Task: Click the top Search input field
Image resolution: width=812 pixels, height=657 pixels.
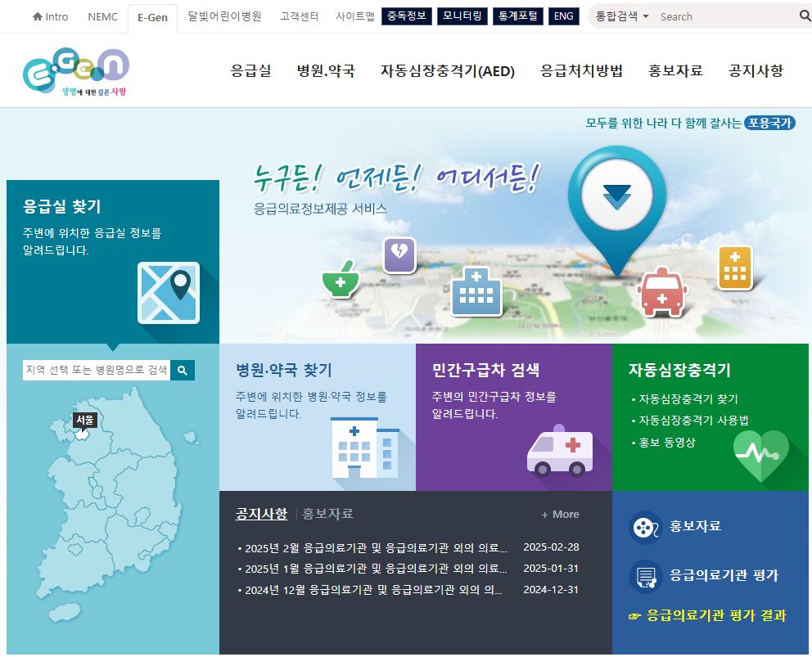Action: (x=727, y=16)
